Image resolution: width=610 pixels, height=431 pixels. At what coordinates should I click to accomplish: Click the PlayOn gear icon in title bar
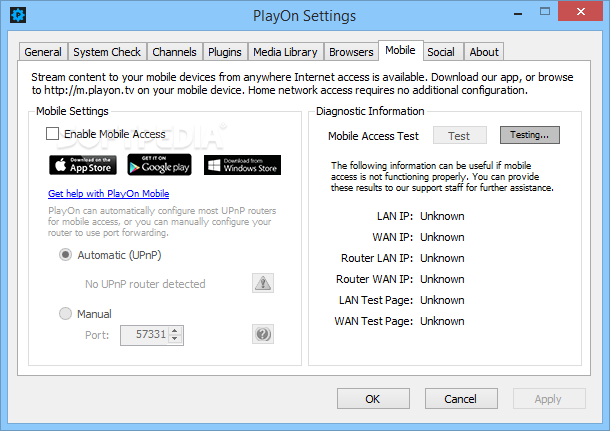[x=18, y=15]
